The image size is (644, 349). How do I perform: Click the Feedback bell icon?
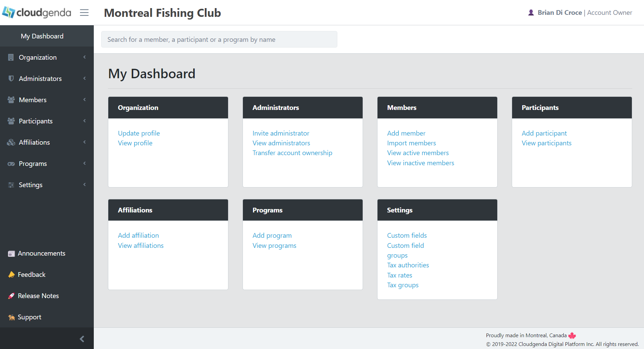(11, 274)
